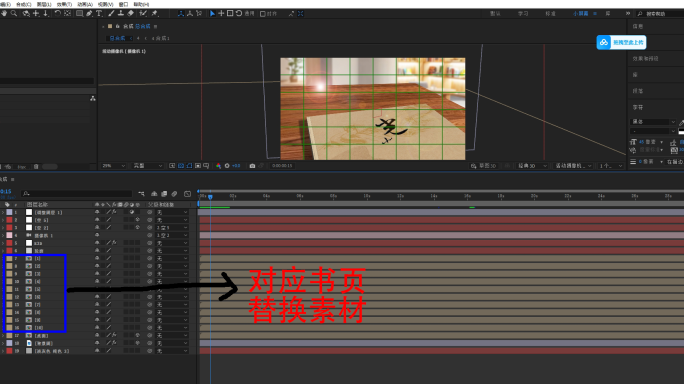684x384 pixels.
Task: Select the Puppet Pin tool
Action: pyautogui.click(x=154, y=14)
